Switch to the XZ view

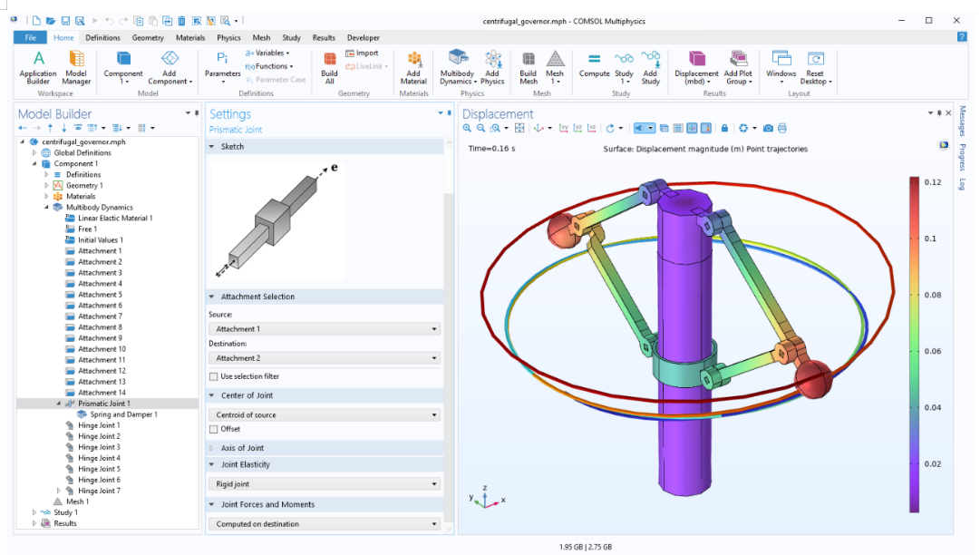tap(591, 128)
